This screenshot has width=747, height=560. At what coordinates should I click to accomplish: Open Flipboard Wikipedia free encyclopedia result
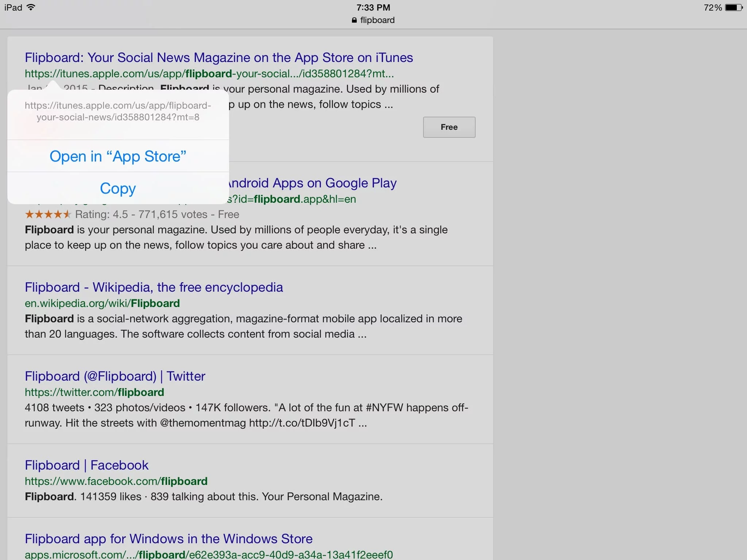154,287
